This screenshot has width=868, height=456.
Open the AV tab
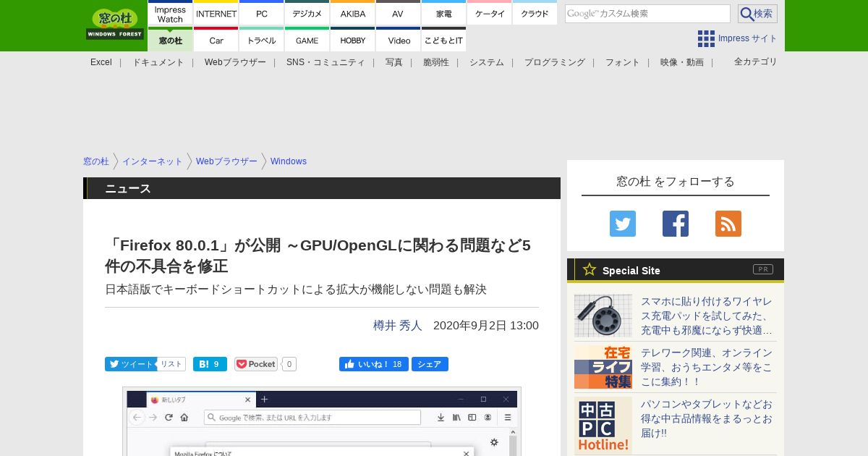[398, 14]
